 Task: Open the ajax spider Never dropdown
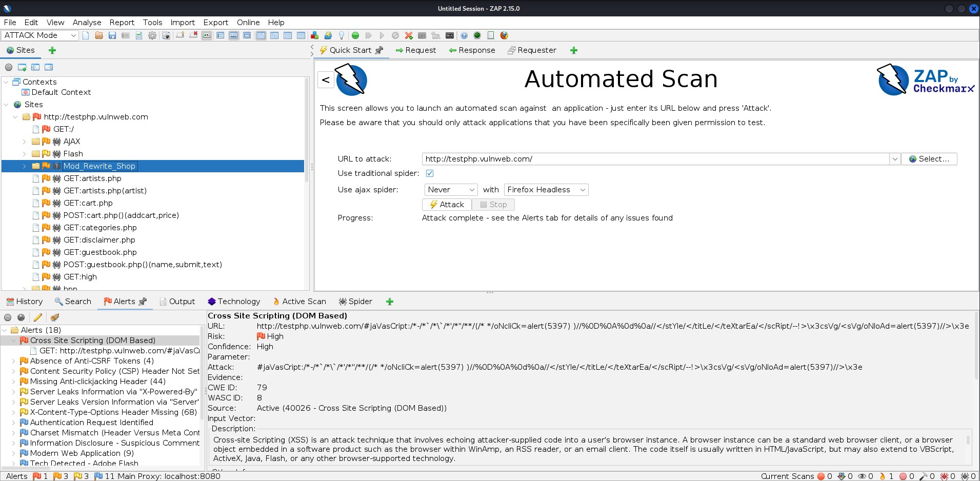pos(451,190)
